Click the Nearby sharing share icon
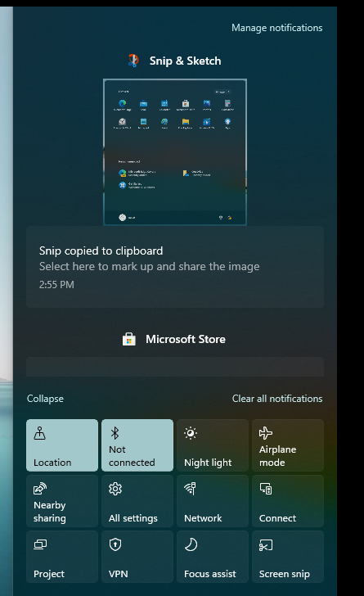 tap(40, 489)
